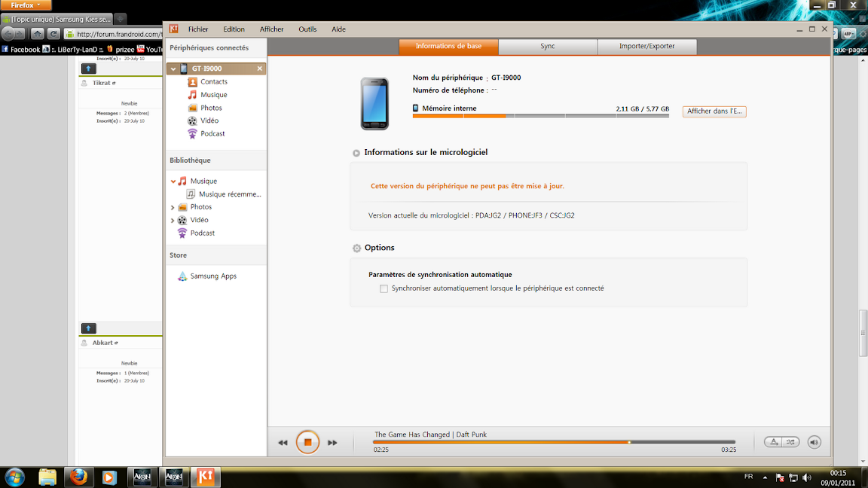Switch to Informations de base tab
Image resolution: width=868 pixels, height=488 pixels.
pos(448,47)
